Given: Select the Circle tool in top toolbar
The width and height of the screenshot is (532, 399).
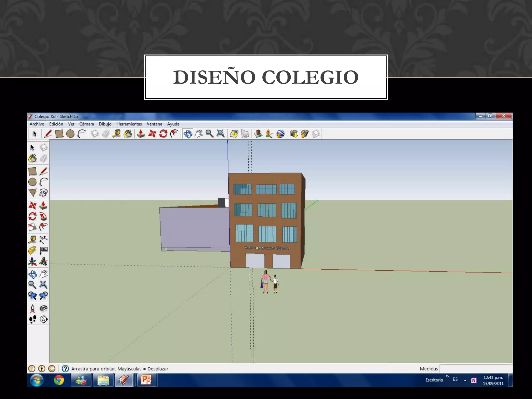Looking at the screenshot, I should click(70, 134).
